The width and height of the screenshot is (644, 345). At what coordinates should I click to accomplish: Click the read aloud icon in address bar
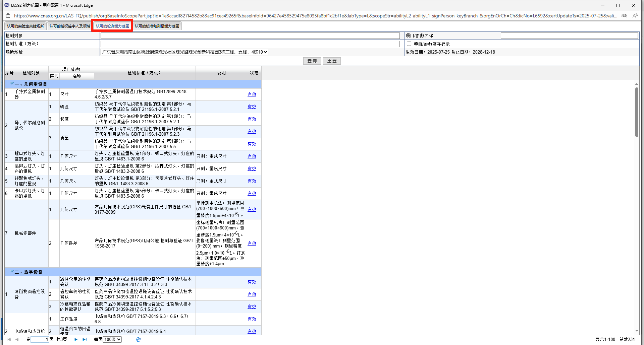coord(635,16)
